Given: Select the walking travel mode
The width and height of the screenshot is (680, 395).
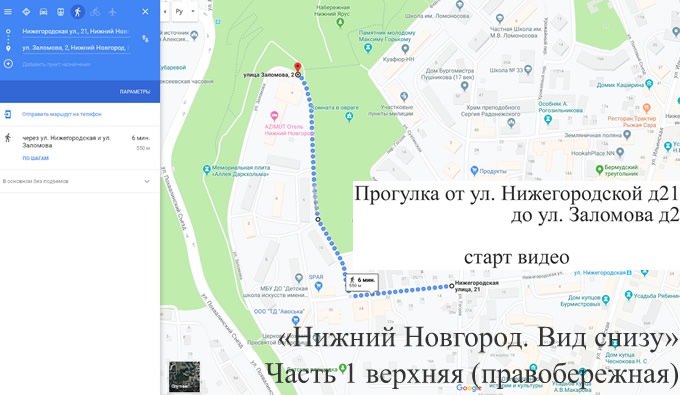Looking at the screenshot, I should coord(78,12).
